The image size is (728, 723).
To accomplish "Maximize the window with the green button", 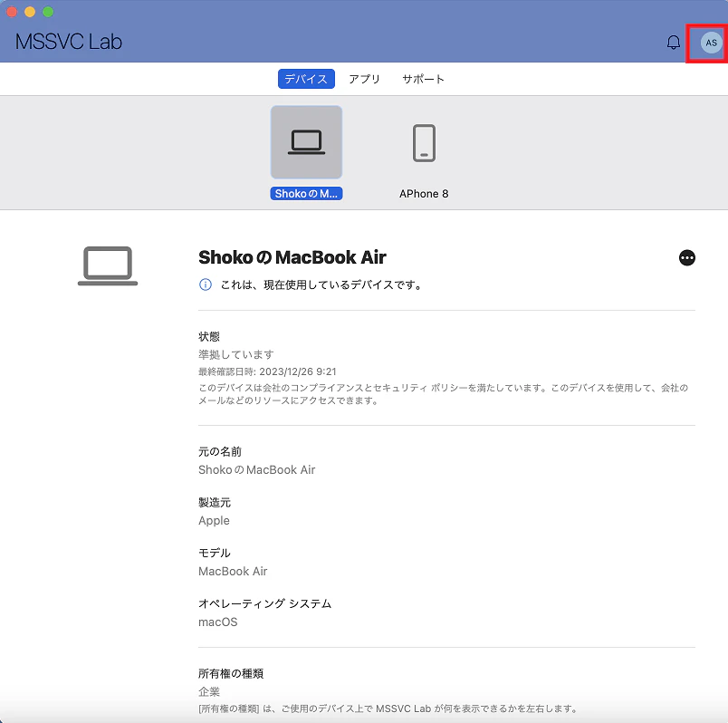I will tap(48, 12).
